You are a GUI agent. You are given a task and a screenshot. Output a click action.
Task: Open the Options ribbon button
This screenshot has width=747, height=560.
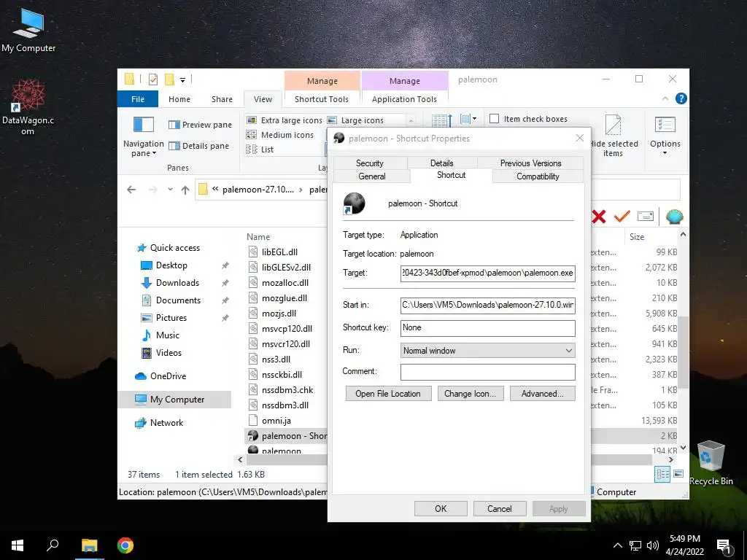665,136
